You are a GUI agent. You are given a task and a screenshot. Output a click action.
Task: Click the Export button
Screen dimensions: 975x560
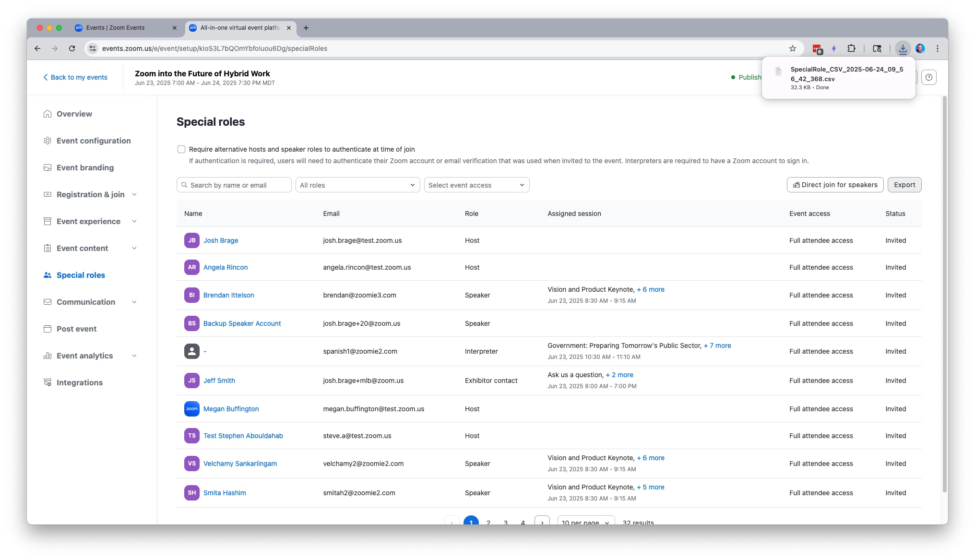tap(904, 185)
